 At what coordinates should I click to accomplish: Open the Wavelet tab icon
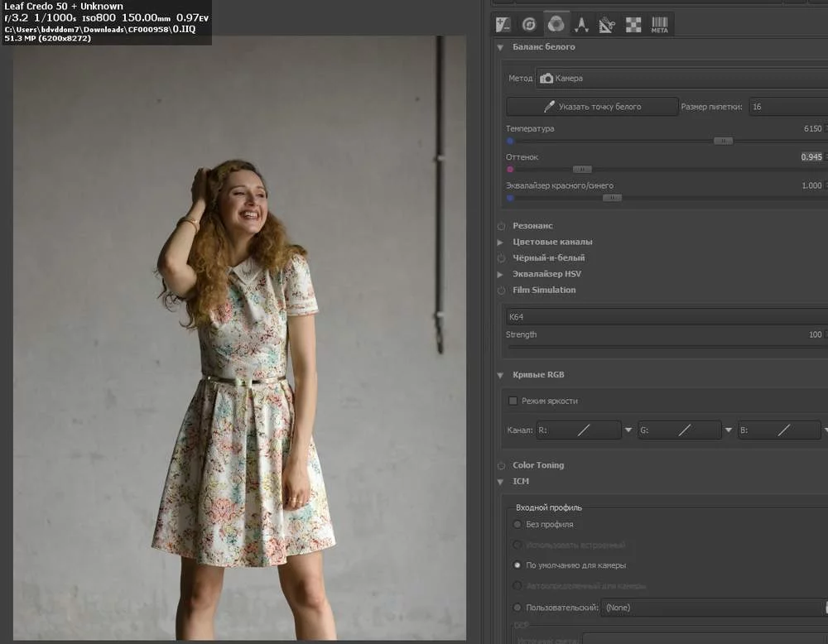point(581,24)
